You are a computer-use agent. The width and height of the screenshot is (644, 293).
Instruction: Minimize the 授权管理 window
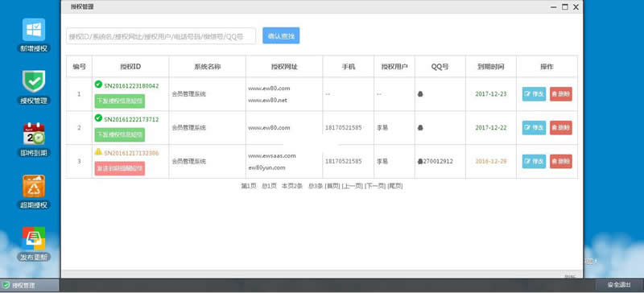tap(554, 7)
